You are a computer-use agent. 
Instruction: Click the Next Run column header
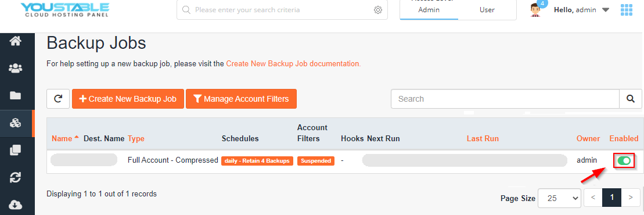click(x=383, y=138)
